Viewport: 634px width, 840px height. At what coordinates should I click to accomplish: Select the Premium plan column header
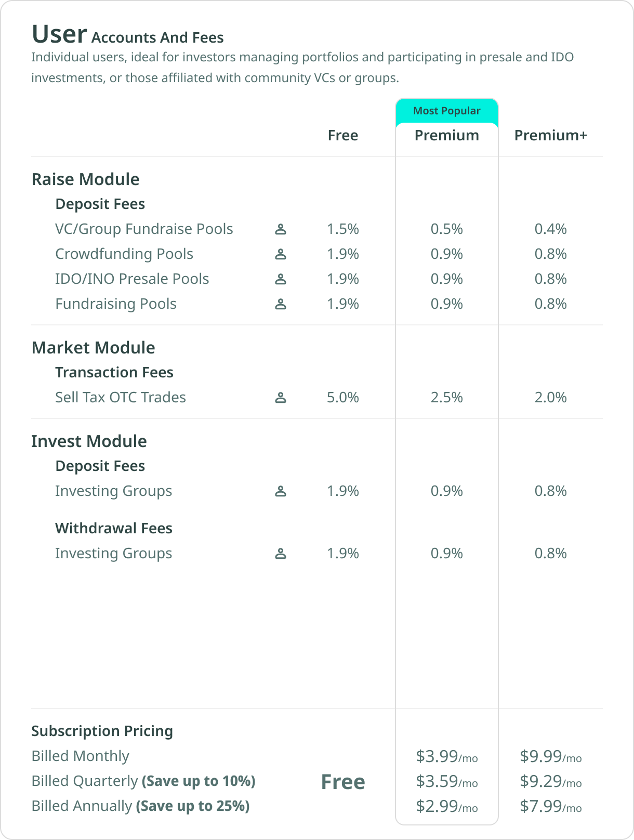447,135
